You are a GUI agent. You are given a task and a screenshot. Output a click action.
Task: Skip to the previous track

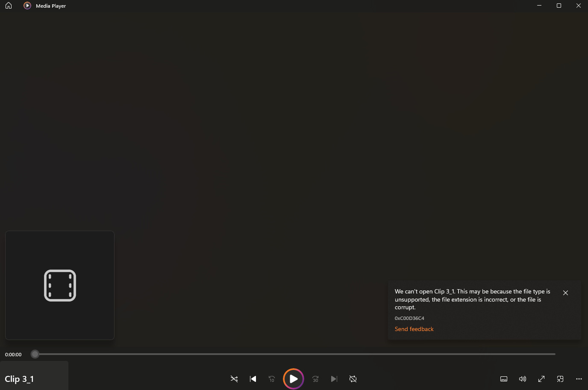pyautogui.click(x=253, y=379)
